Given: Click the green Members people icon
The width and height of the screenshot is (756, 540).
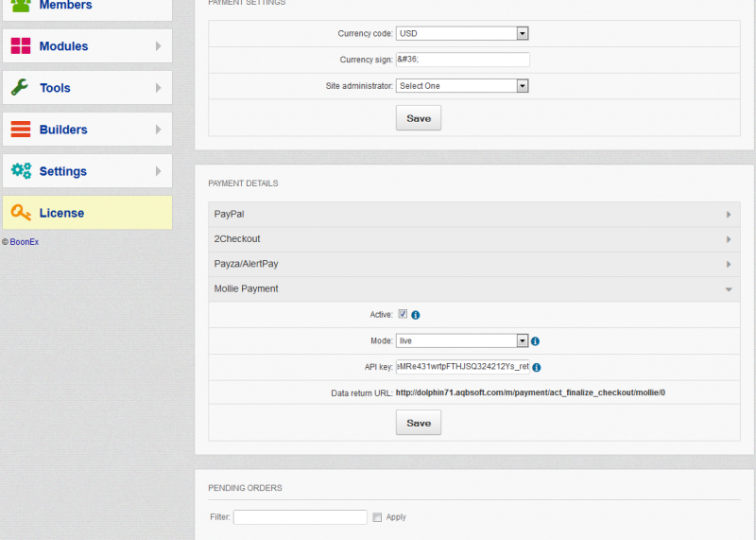Looking at the screenshot, I should (21, 5).
